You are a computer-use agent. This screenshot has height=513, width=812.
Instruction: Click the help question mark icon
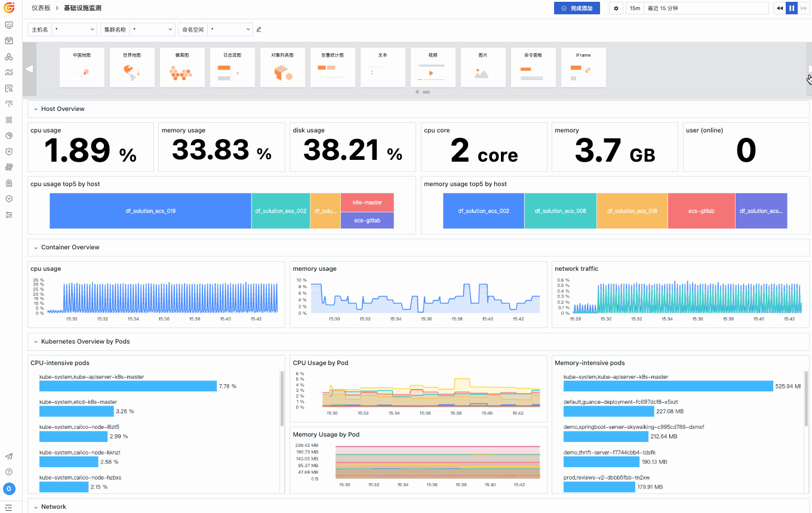coord(9,472)
